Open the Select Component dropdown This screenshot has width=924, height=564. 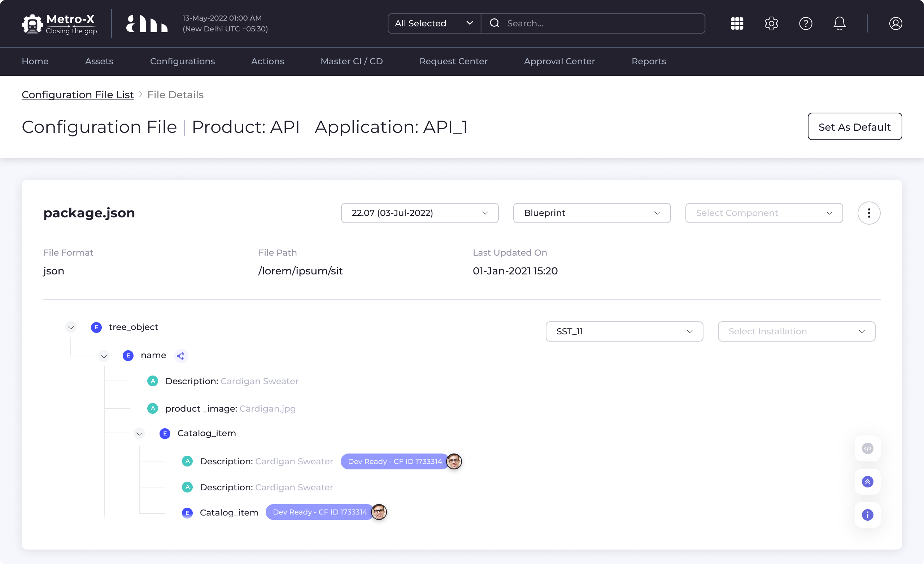click(x=763, y=213)
